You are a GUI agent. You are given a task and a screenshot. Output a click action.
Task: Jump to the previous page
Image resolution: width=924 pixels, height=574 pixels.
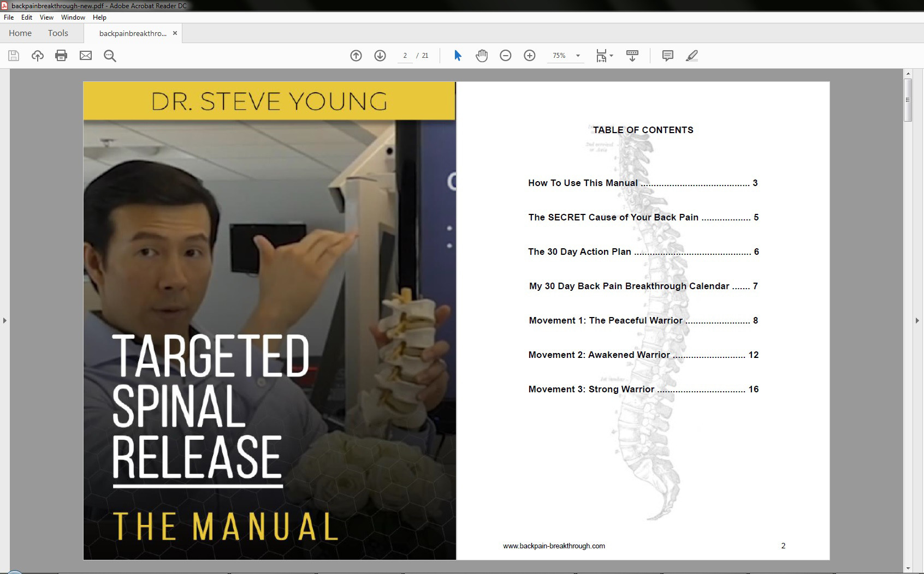tap(356, 55)
